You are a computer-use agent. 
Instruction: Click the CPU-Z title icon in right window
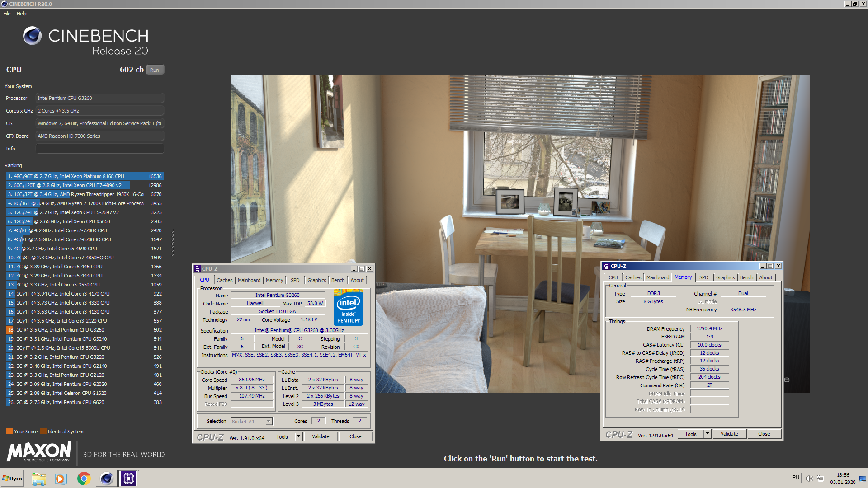606,266
